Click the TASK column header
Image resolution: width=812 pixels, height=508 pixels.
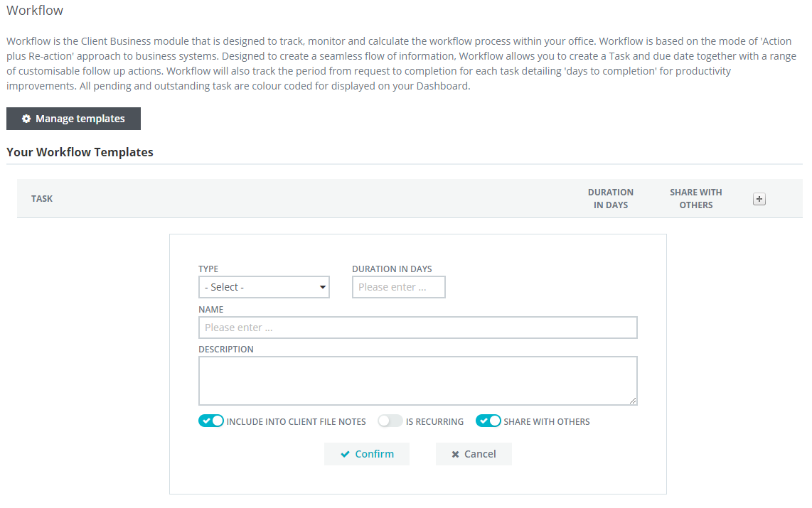(42, 198)
